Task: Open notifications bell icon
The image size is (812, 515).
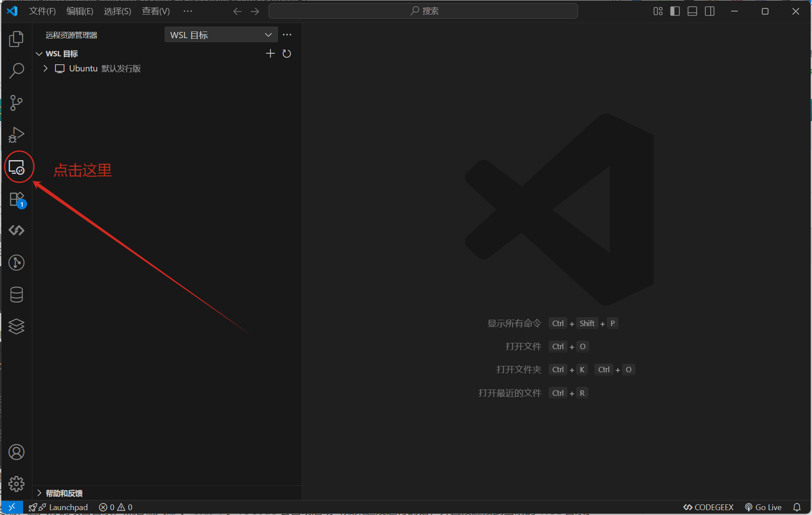Action: click(x=797, y=507)
